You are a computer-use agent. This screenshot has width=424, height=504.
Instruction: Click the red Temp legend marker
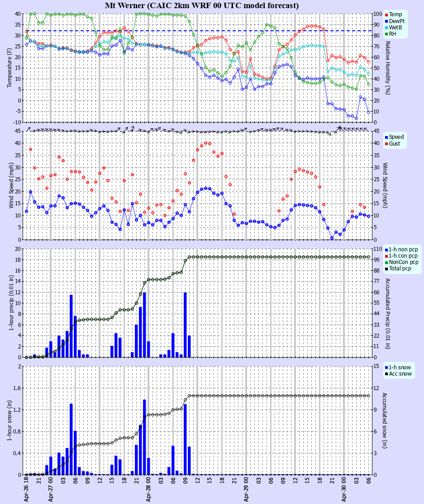tap(386, 14)
